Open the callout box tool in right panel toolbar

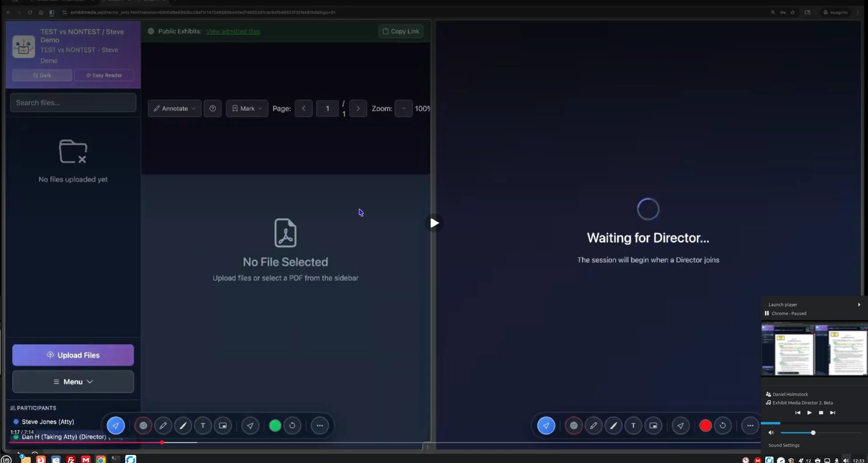click(x=653, y=426)
